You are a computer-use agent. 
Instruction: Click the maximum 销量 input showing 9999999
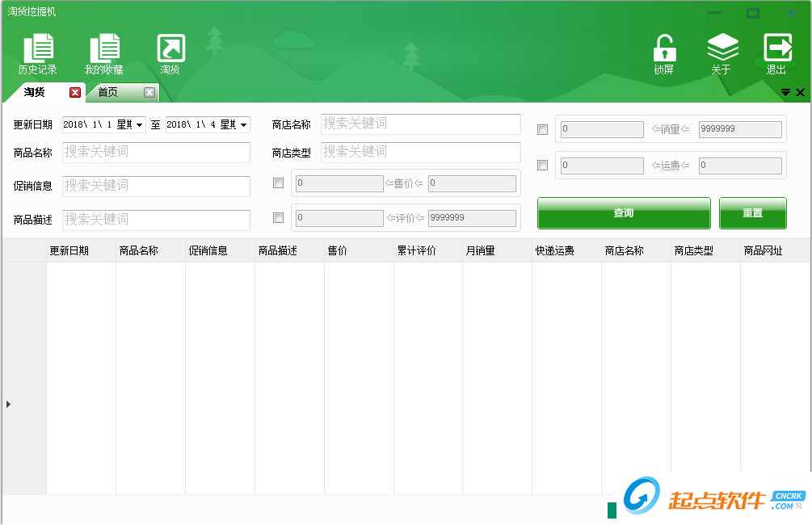tap(740, 129)
